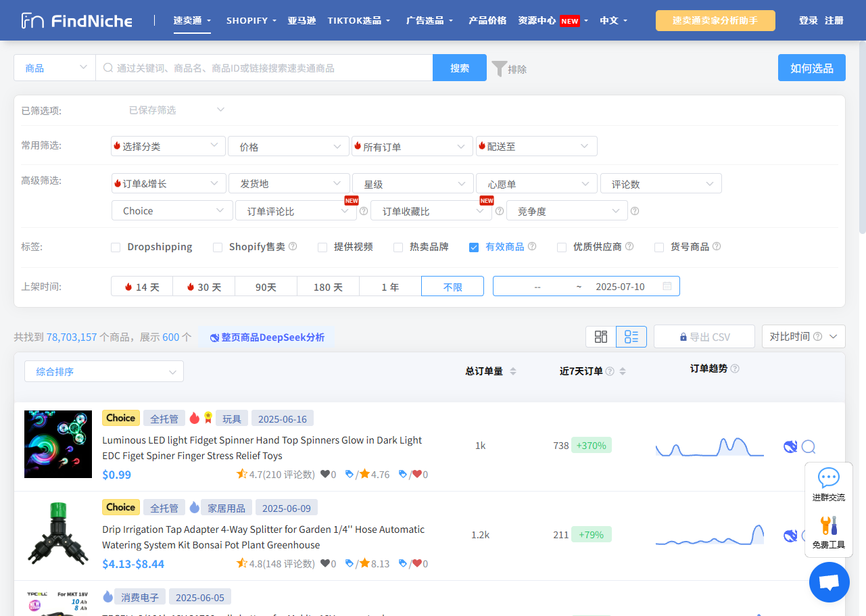Click the start date field of range
The image size is (866, 616).
(x=537, y=287)
